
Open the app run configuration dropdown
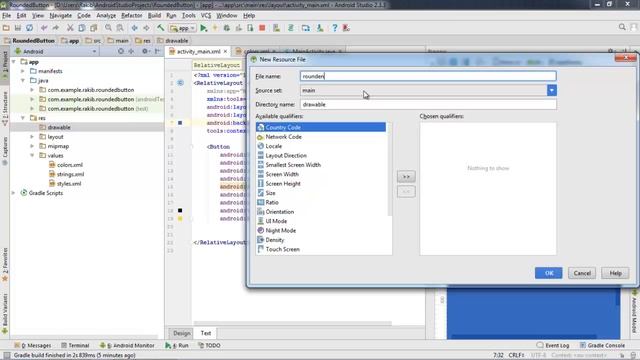pos(182,28)
